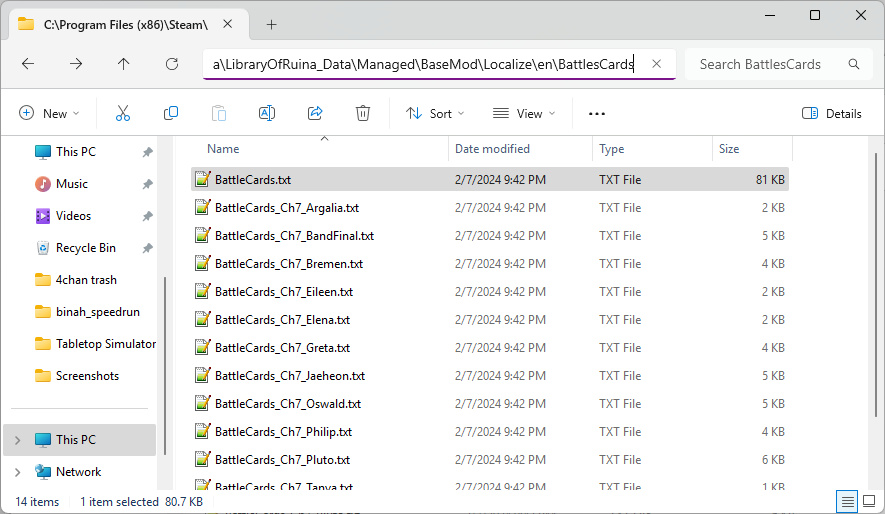Close the current Explorer tab
Viewport: 885px width, 514px height.
click(x=227, y=24)
